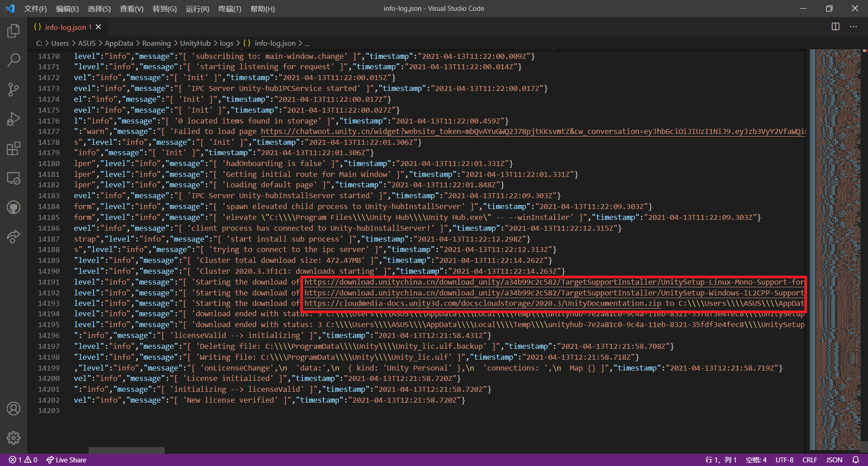This screenshot has height=466, width=868.
Task: Open the Live Share view in activity bar
Action: tap(14, 237)
